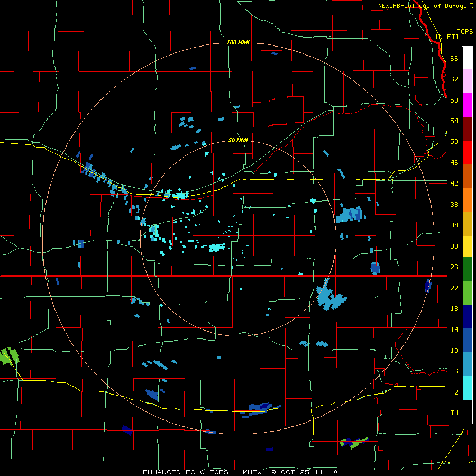Click the 'TH' threshold label
This screenshot has width=476, height=476.
(x=454, y=413)
